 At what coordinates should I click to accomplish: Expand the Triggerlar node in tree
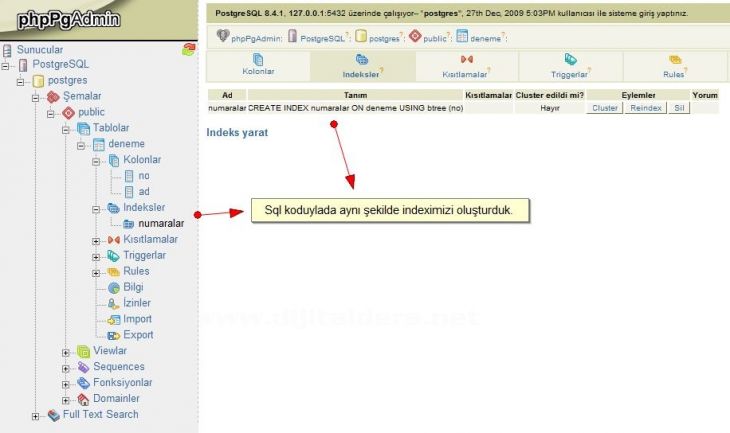(x=96, y=257)
